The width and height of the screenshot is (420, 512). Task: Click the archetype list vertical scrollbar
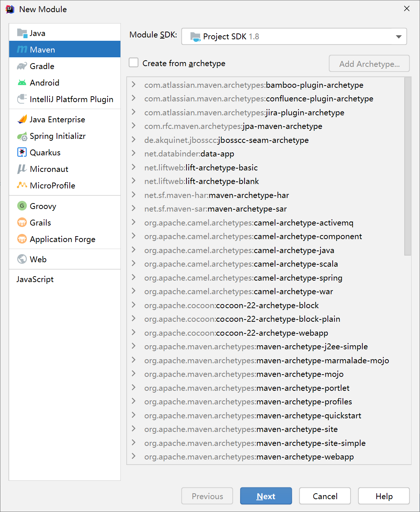[408, 166]
